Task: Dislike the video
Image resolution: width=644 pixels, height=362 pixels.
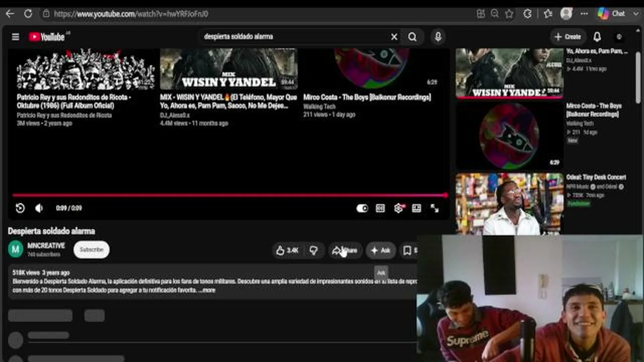Action: 313,250
